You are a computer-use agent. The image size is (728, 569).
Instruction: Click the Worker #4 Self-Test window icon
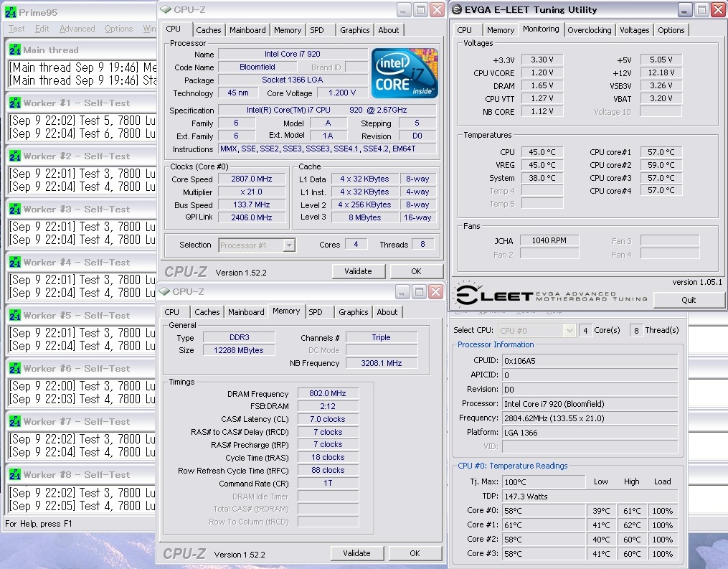click(15, 262)
